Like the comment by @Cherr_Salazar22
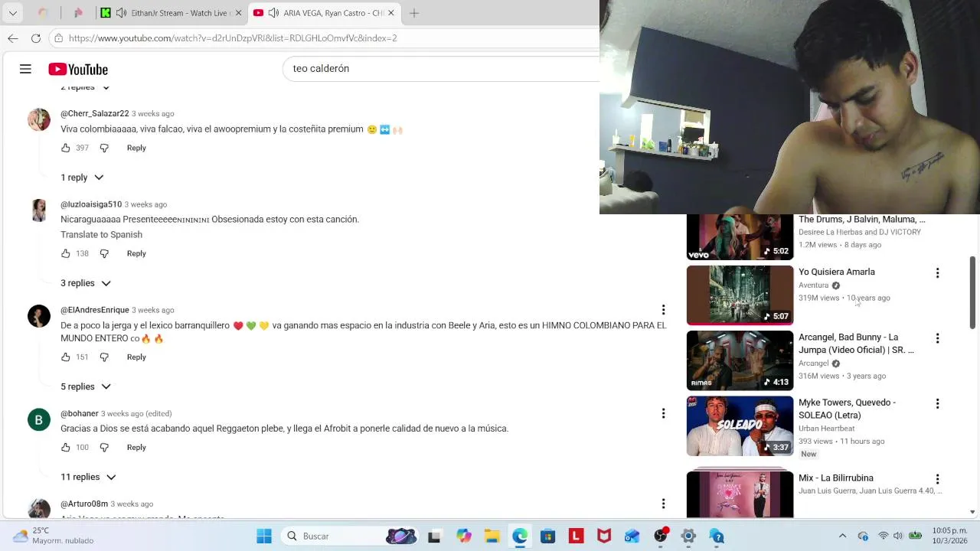Screen dimensions: 980x551 pos(66,148)
